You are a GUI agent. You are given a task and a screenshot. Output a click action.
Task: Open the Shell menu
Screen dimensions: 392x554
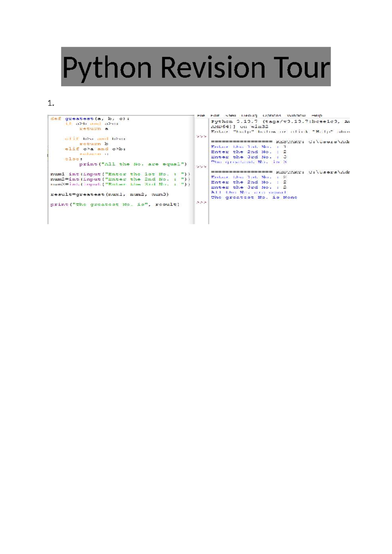click(230, 115)
